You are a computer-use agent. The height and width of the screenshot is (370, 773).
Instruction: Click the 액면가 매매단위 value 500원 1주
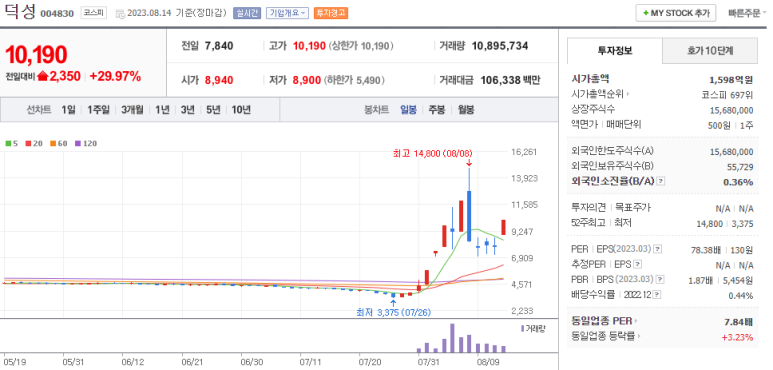click(731, 125)
